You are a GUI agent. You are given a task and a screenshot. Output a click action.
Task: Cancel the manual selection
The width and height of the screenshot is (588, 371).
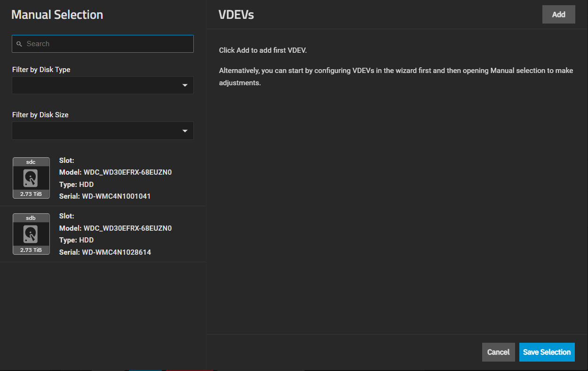[x=498, y=352]
